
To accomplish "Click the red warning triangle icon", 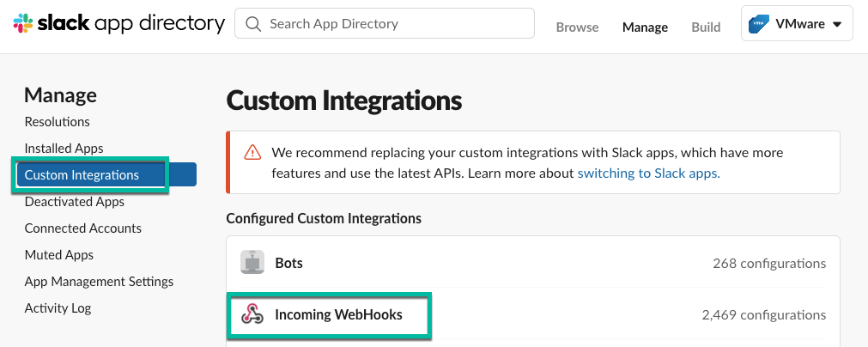I will [x=252, y=152].
